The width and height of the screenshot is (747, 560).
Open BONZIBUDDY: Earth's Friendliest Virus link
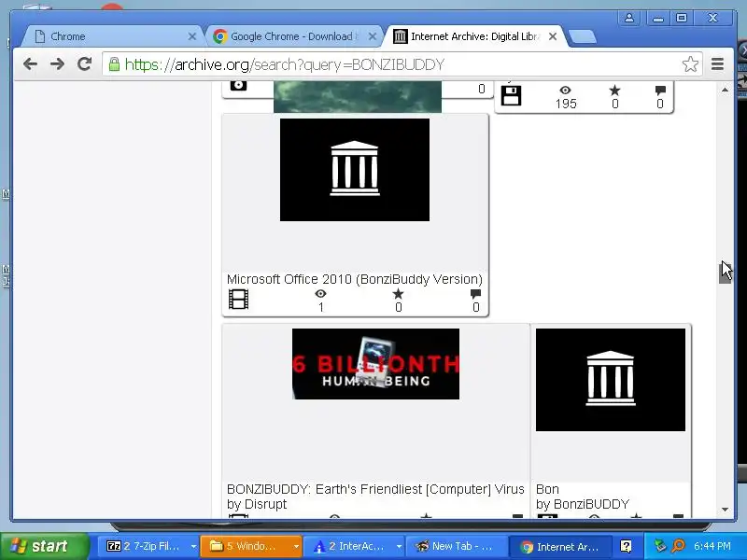375,489
